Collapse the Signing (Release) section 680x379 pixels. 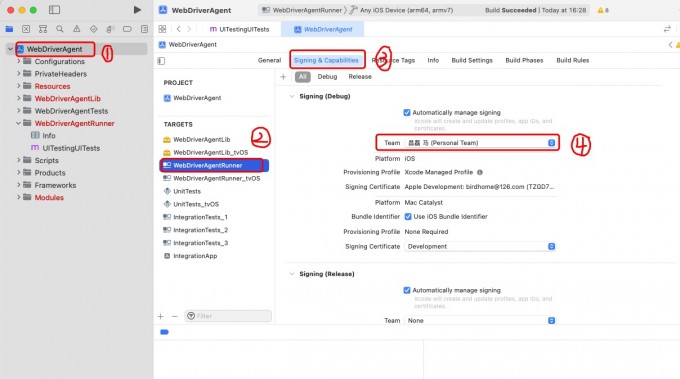292,274
